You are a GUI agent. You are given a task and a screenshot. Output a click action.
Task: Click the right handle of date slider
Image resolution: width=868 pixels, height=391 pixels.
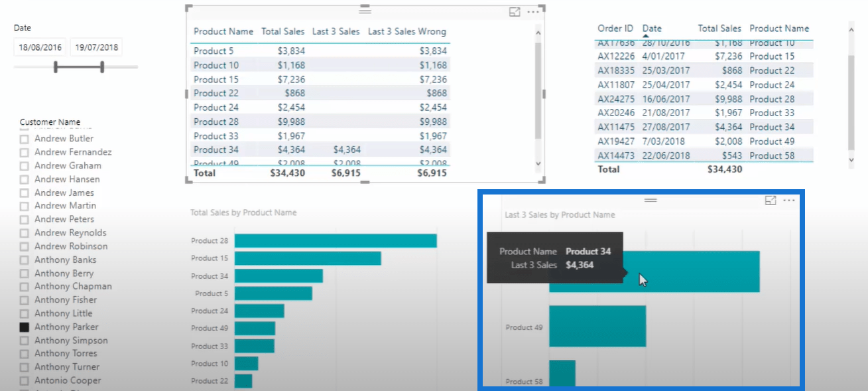[102, 67]
